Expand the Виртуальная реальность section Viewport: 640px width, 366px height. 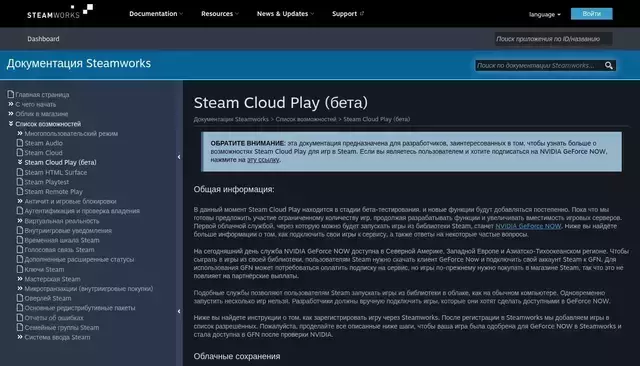pyautogui.click(x=62, y=221)
